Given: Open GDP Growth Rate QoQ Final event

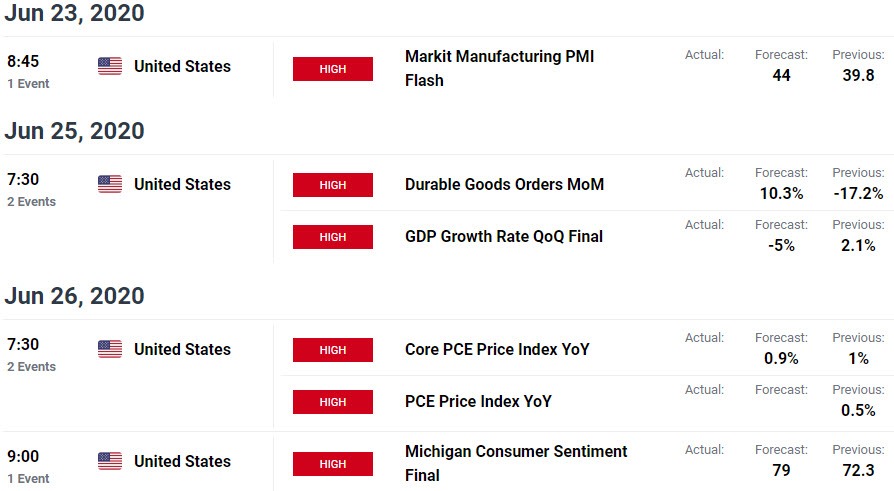Looking at the screenshot, I should (503, 236).
